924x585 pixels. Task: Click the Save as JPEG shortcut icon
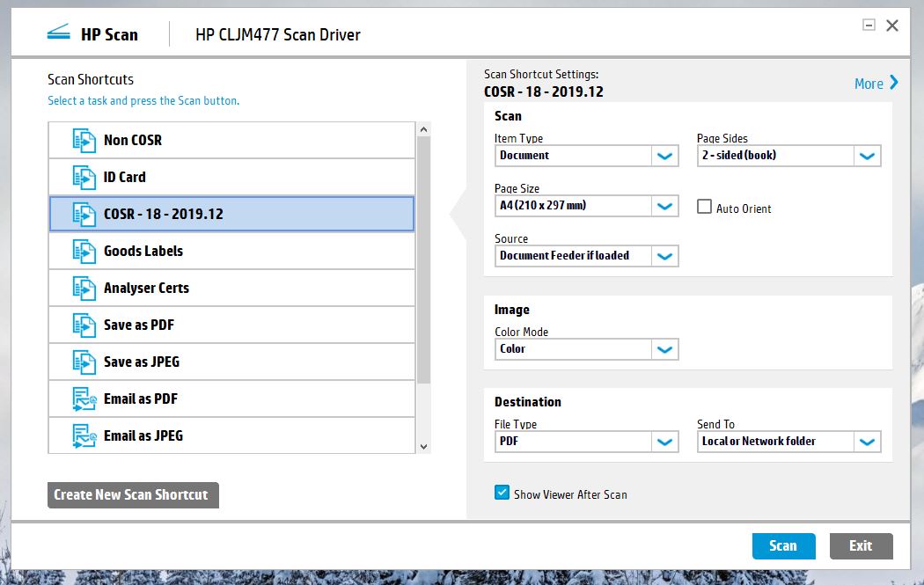(84, 362)
